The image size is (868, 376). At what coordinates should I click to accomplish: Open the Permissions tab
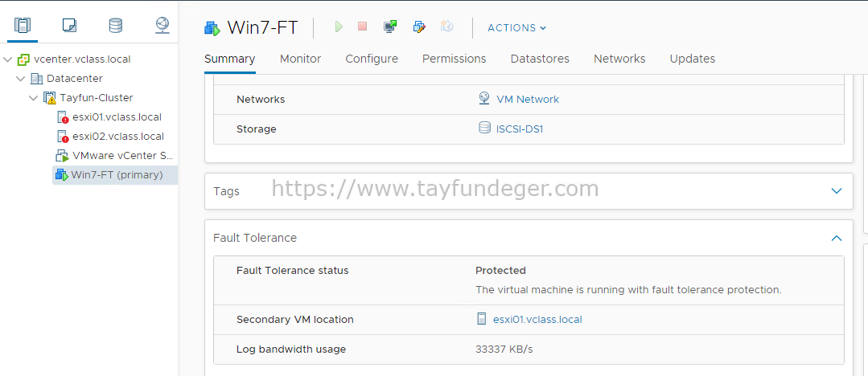click(454, 59)
